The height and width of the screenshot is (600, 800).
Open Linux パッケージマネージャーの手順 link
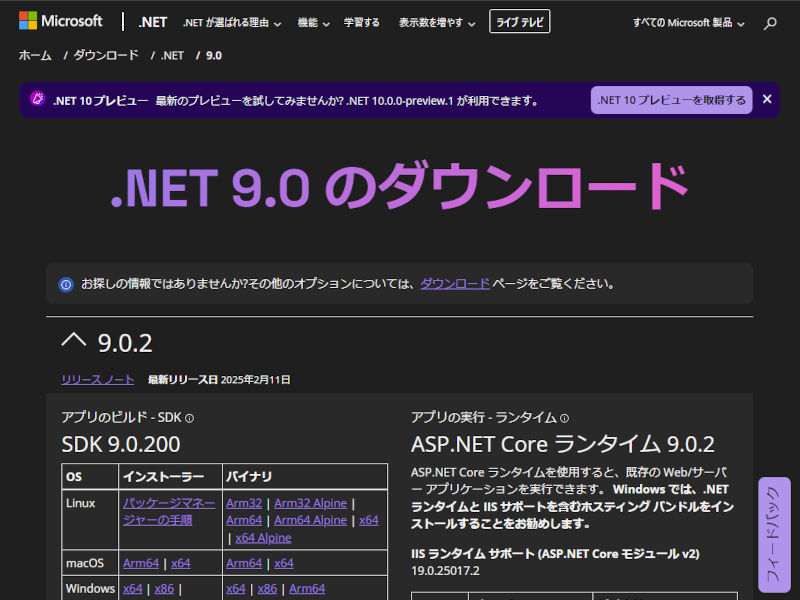[168, 511]
